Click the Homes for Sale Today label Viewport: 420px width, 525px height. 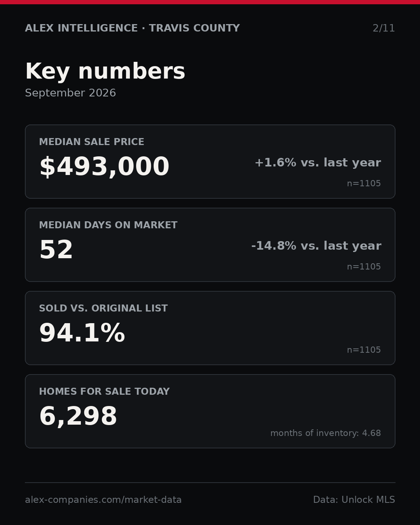[104, 392]
